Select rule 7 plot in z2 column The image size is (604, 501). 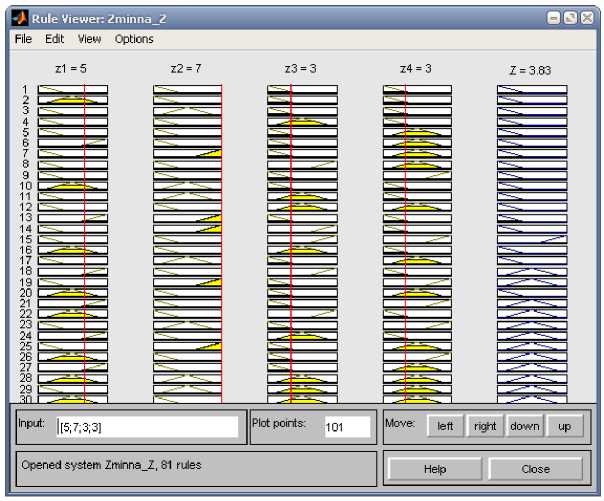(187, 153)
